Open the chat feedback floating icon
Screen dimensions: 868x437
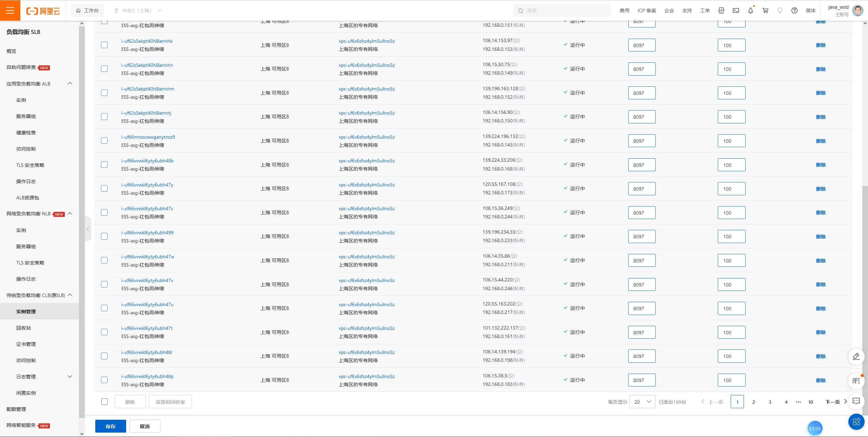[856, 401]
